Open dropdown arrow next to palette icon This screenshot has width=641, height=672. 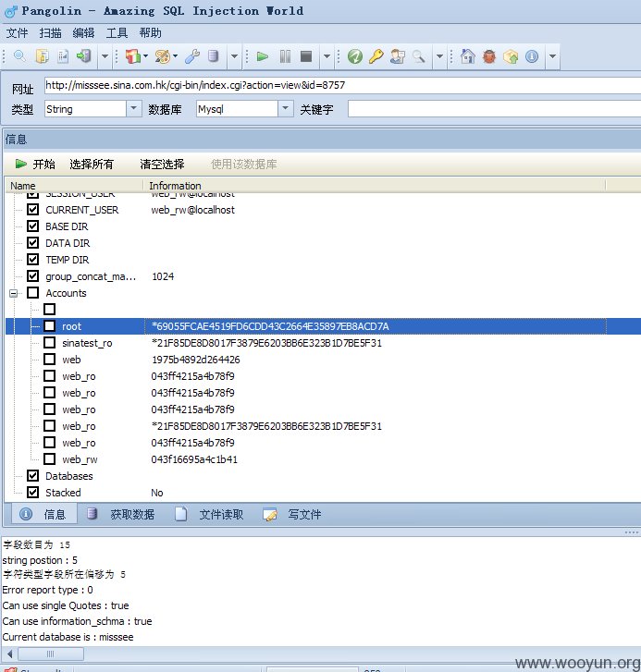176,56
